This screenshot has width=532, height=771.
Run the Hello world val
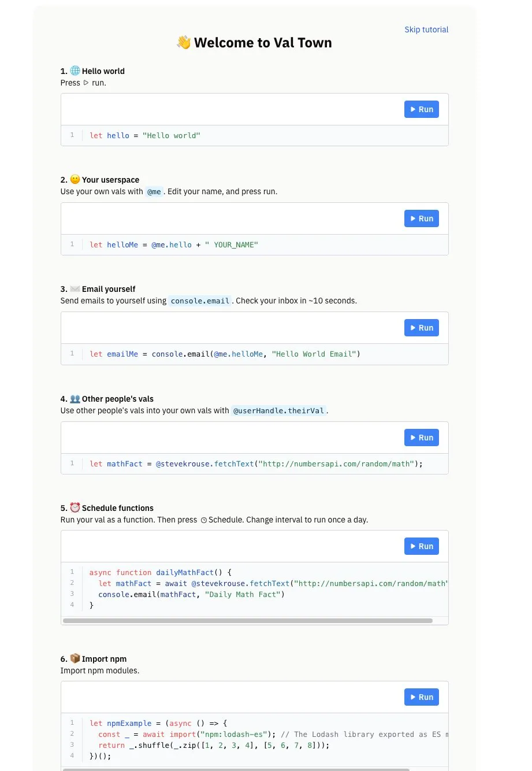421,109
